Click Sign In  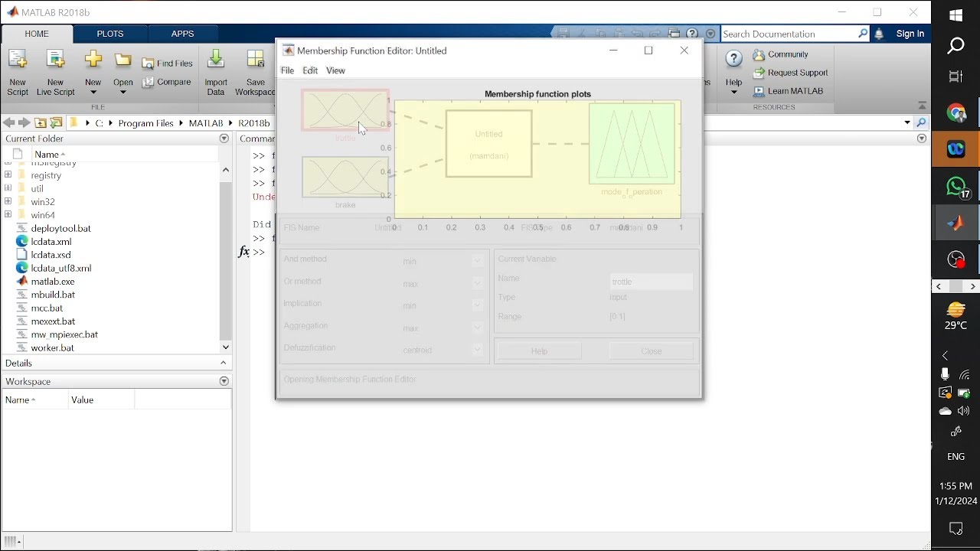pos(910,34)
